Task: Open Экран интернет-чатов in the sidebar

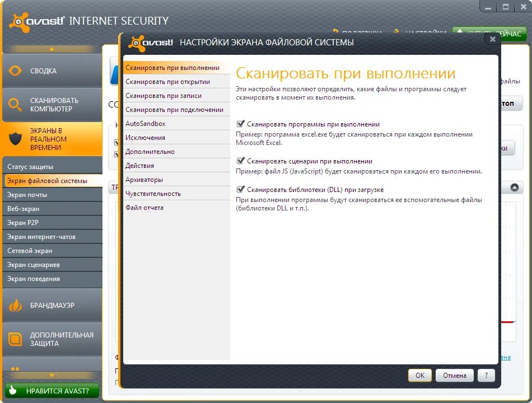Action: click(x=52, y=237)
